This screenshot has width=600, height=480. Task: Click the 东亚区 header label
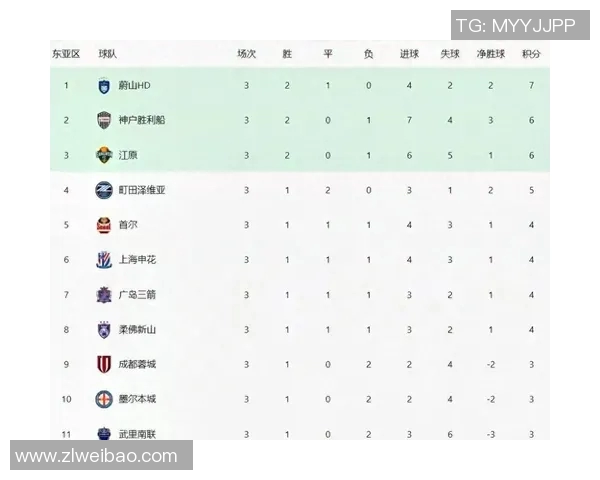click(65, 54)
